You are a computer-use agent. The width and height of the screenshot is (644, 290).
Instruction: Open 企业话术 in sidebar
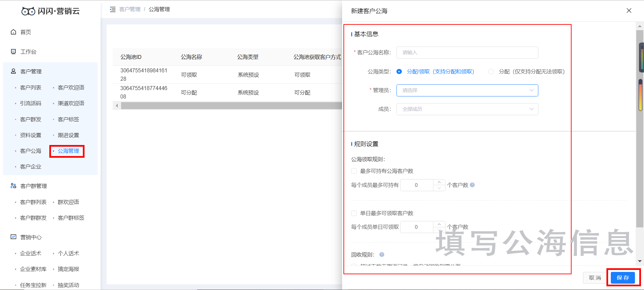tap(31, 253)
